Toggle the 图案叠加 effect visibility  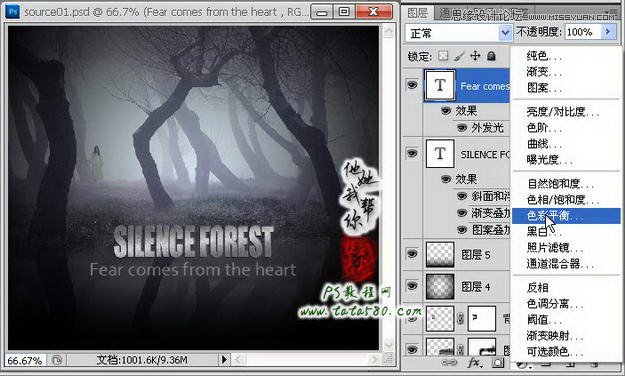[462, 230]
